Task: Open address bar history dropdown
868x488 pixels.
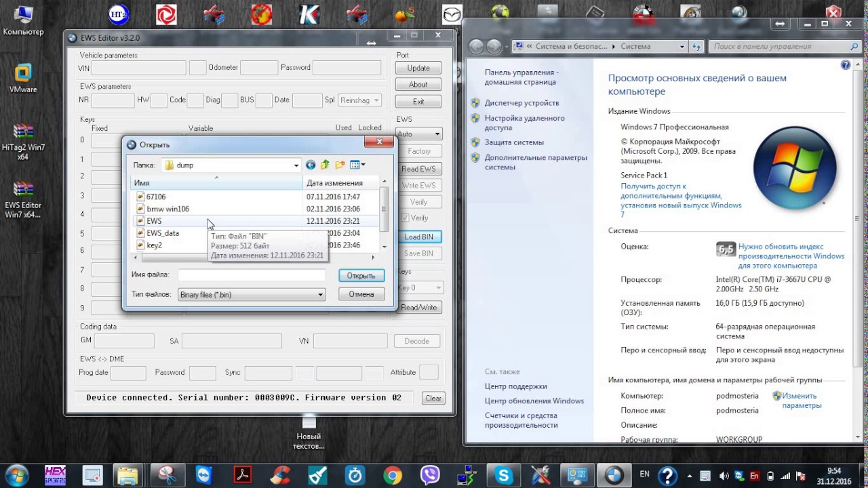Action: click(x=682, y=47)
